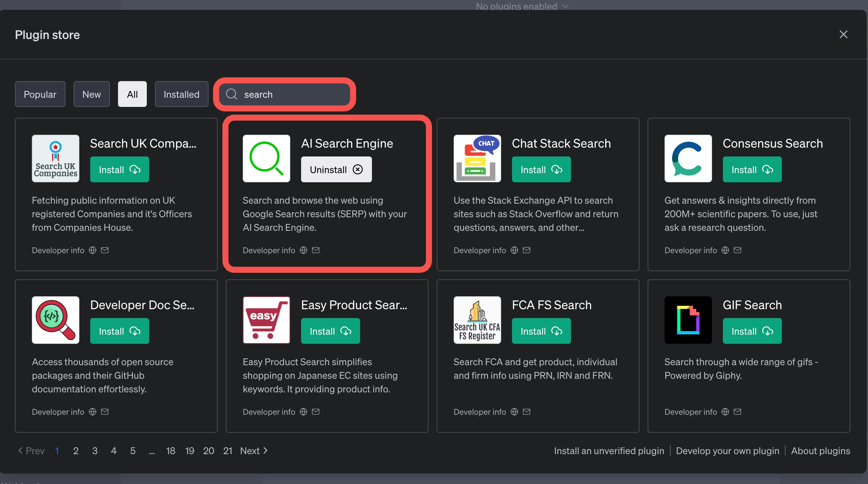868x484 pixels.
Task: Click the GIF Search Giphy logo
Action: 687,320
